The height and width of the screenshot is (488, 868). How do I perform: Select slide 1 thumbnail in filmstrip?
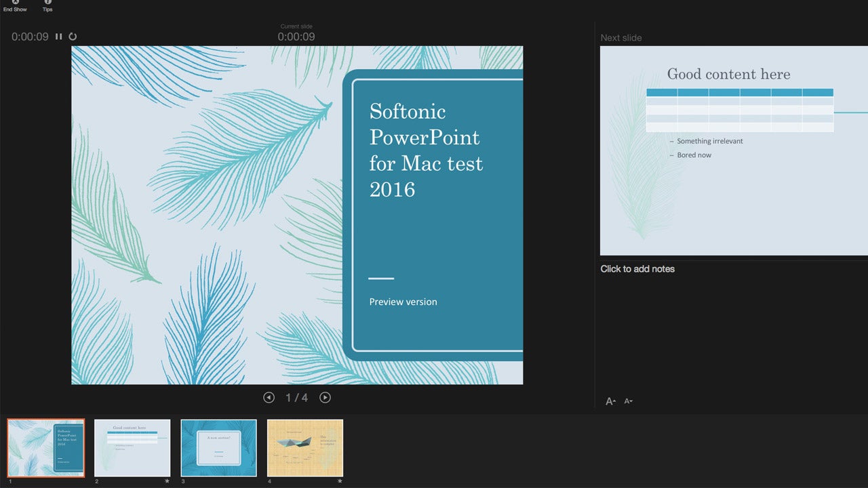coord(46,448)
